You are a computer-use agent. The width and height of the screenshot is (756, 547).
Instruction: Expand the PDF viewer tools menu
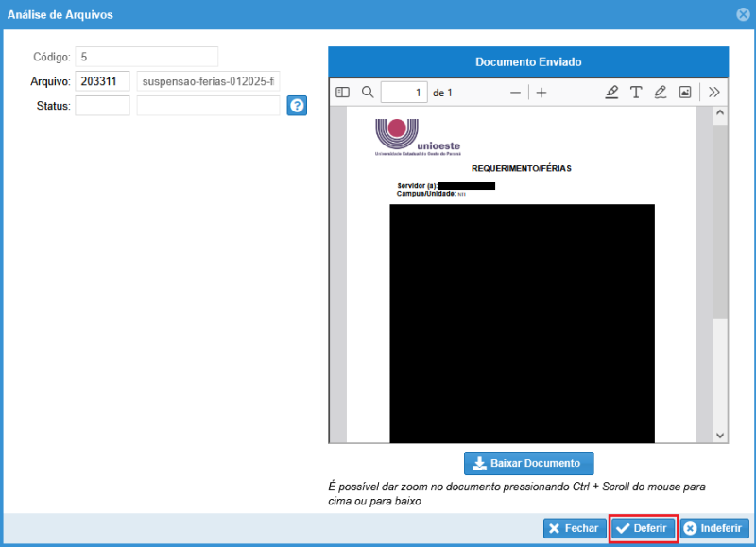[x=713, y=93]
